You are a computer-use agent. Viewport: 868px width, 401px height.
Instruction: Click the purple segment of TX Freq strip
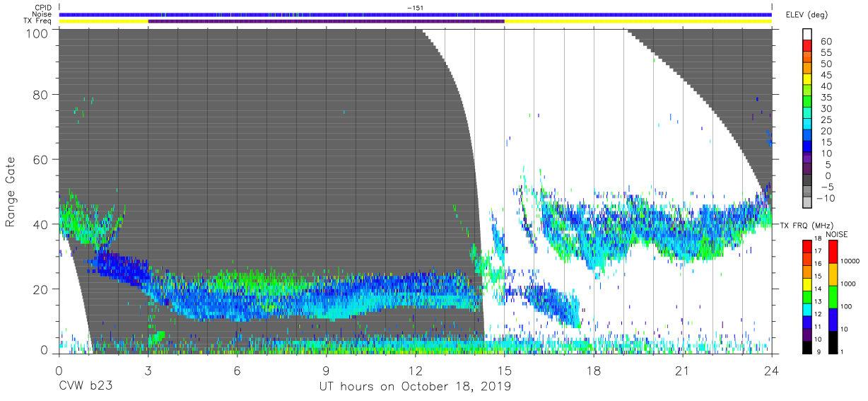[x=326, y=21]
